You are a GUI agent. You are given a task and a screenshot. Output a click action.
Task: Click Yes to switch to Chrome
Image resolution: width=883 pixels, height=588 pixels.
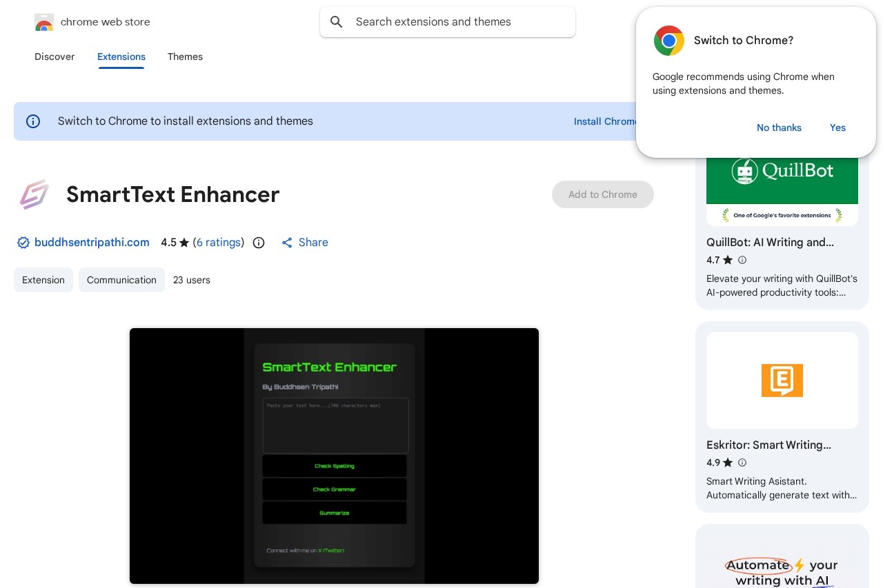[x=837, y=128]
